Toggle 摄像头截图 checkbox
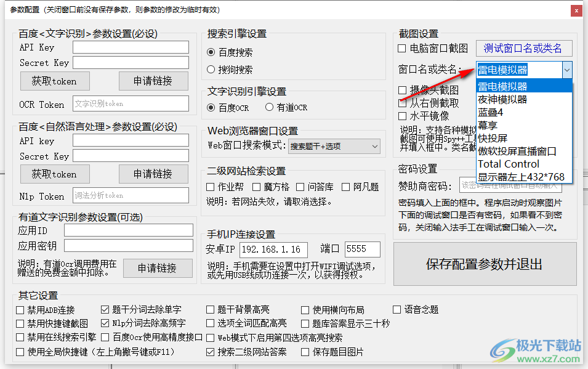Screen dimensions: 588x369 (x=403, y=90)
